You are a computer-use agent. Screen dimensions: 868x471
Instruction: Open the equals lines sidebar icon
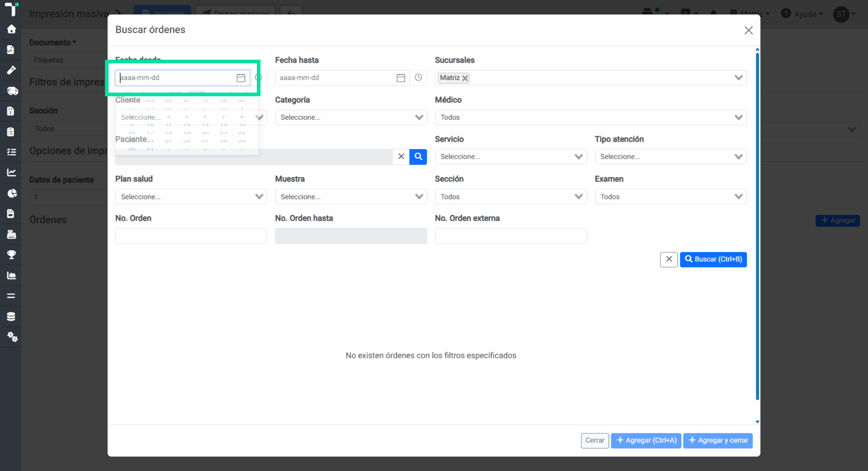(x=11, y=296)
